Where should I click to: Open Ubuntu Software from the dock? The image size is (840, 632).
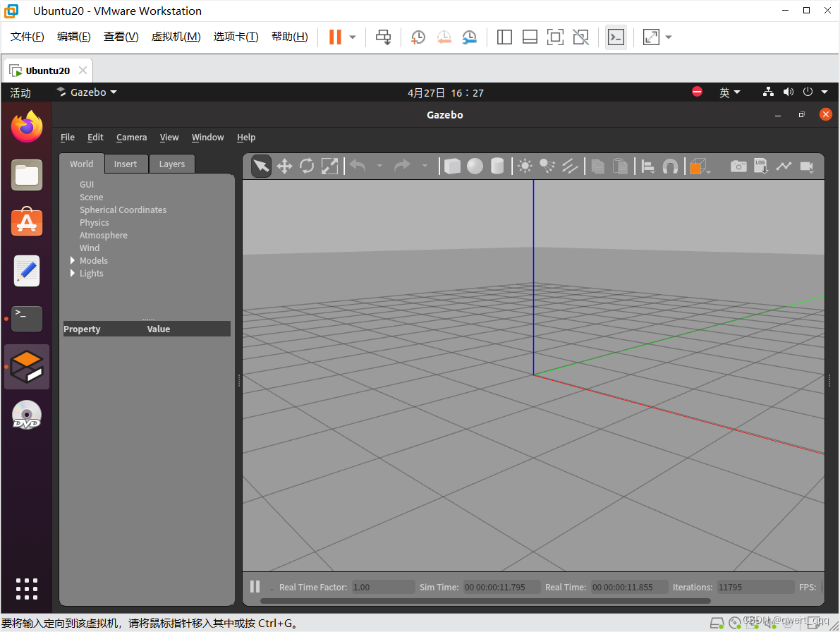(27, 222)
